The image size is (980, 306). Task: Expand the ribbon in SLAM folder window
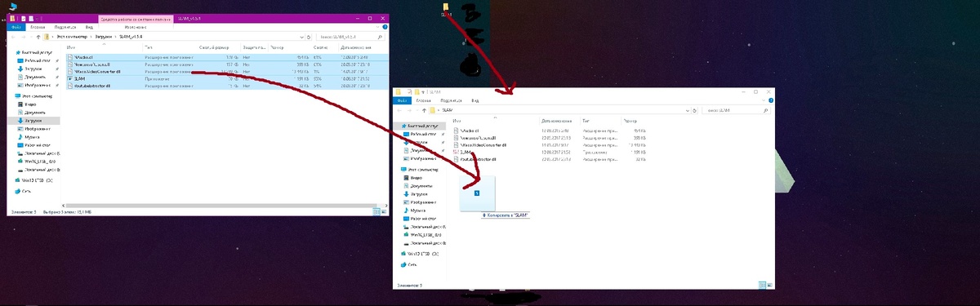764,100
